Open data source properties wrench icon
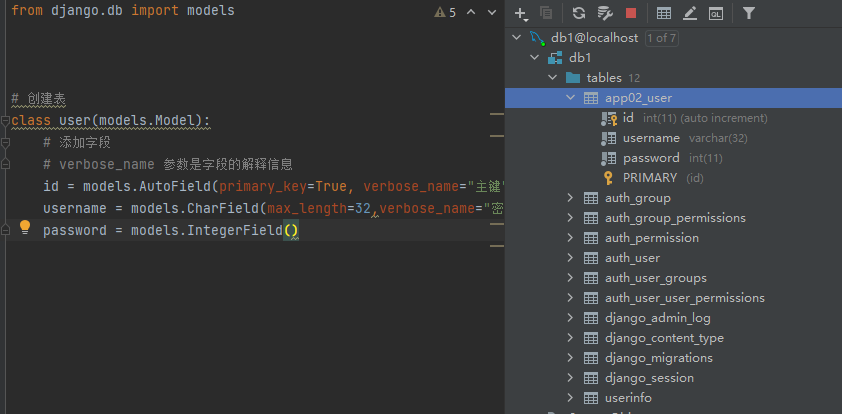 605,13
